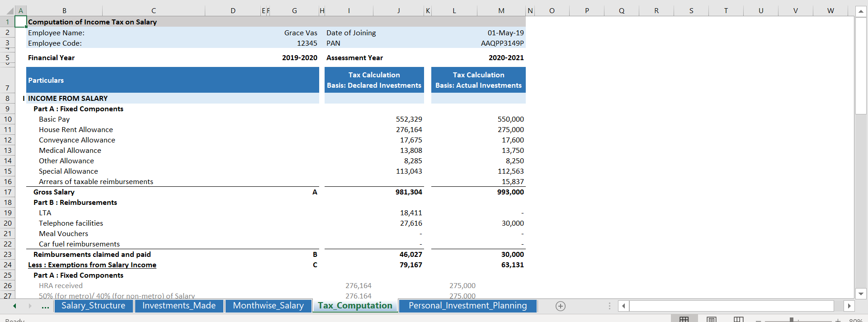Click the date of joining 01-May-19
The width and height of the screenshot is (868, 322).
tap(505, 33)
